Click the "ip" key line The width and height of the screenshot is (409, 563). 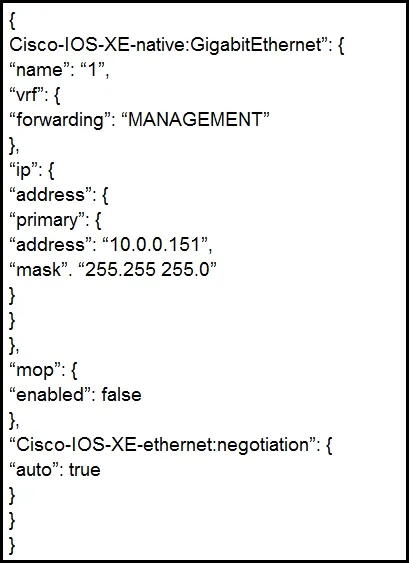32,170
